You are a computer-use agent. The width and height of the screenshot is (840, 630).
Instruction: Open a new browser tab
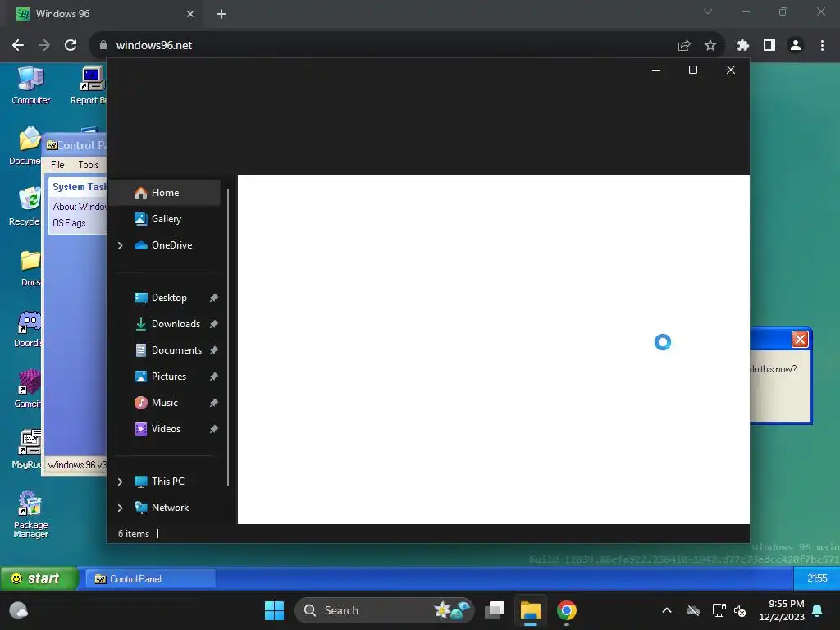tap(221, 14)
